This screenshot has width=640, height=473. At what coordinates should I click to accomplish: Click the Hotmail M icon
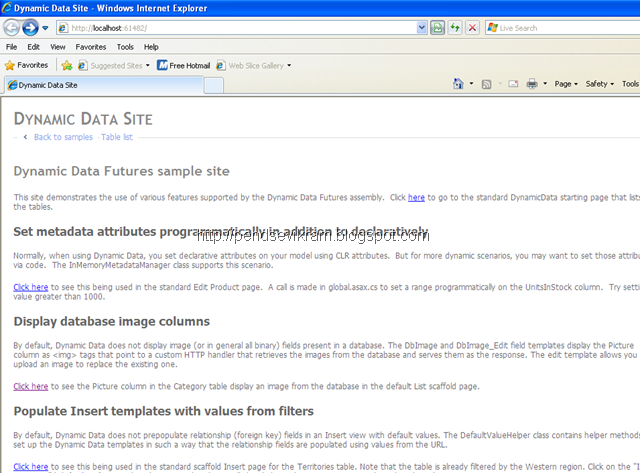pos(162,65)
